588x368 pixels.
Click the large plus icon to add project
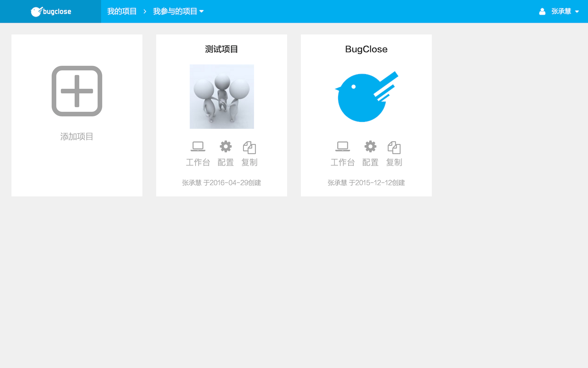click(77, 91)
